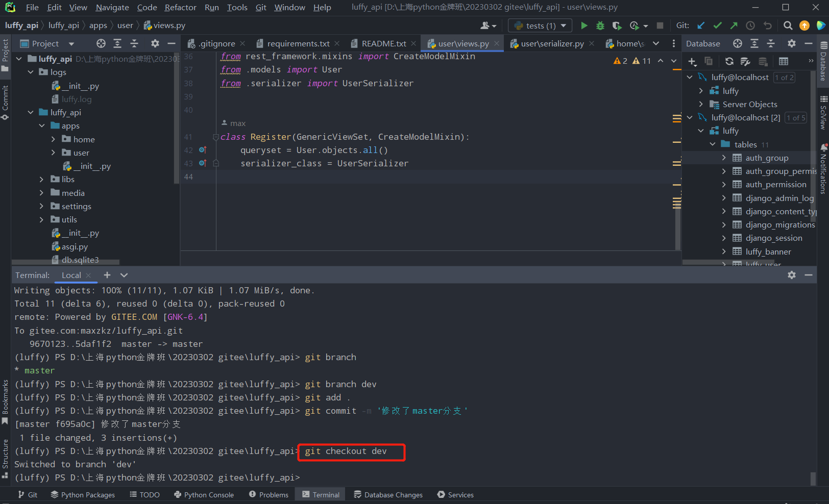Open the Git menu
The image size is (829, 504).
(261, 7)
